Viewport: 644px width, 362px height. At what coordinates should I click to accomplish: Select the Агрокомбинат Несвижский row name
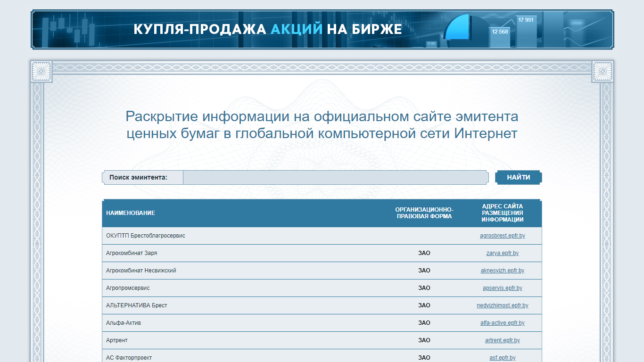[x=141, y=271]
